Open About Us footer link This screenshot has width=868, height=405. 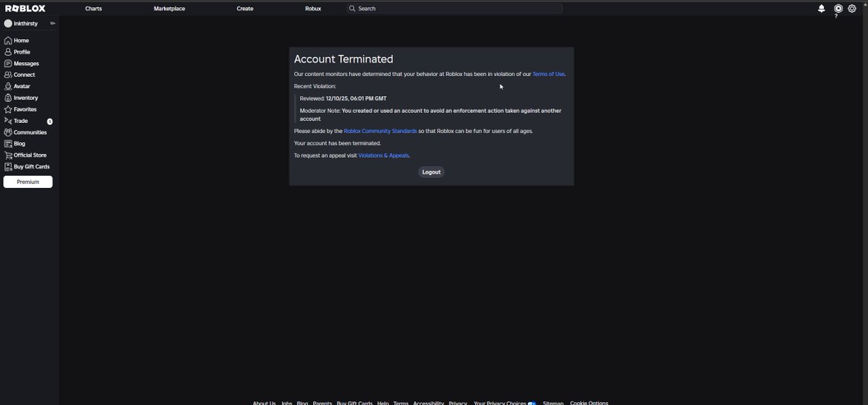coord(264,403)
